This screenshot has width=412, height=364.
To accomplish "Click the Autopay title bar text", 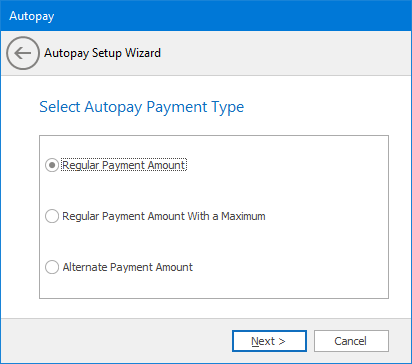I will tap(32, 16).
